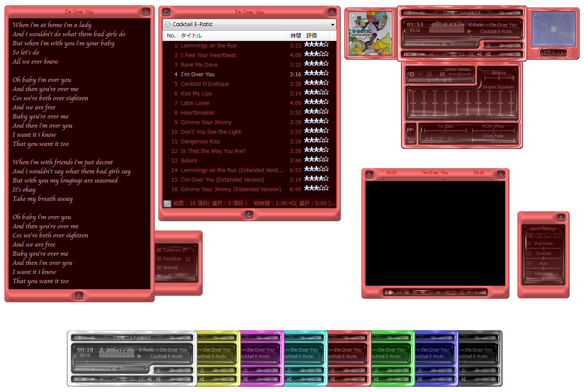Viewport: 584px width, 392px height.
Task: Click the Cross Fade slider
Action: (x=493, y=140)
